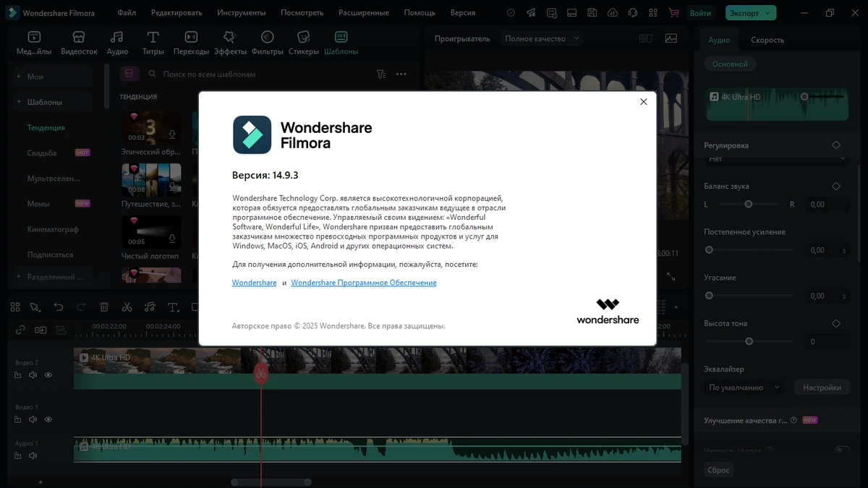868x488 pixels.
Task: Click the template filter icon
Action: [x=381, y=74]
